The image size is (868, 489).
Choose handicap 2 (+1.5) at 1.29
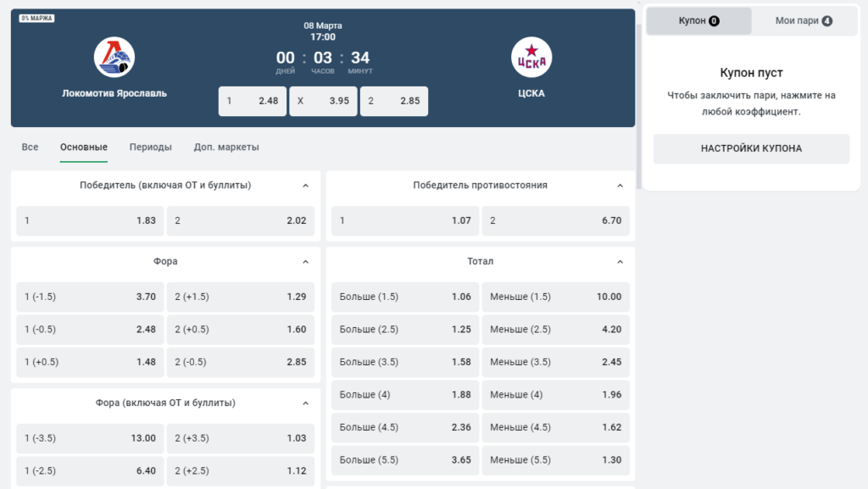point(241,297)
